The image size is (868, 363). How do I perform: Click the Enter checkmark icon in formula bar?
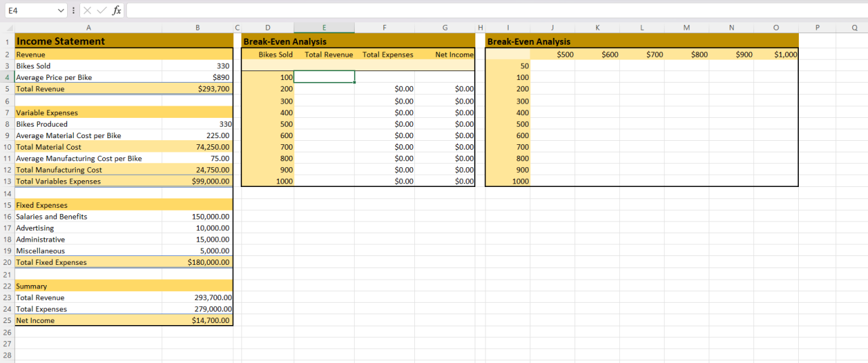102,10
